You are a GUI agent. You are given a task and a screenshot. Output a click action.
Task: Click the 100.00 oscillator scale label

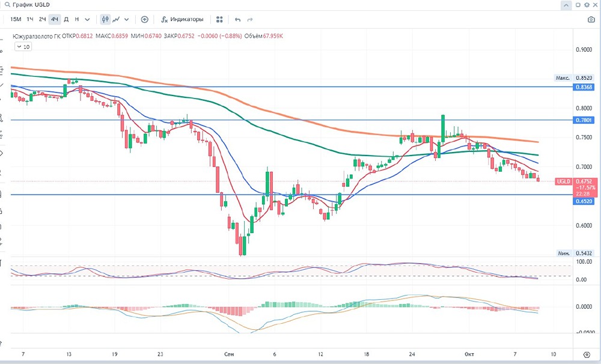click(x=584, y=262)
